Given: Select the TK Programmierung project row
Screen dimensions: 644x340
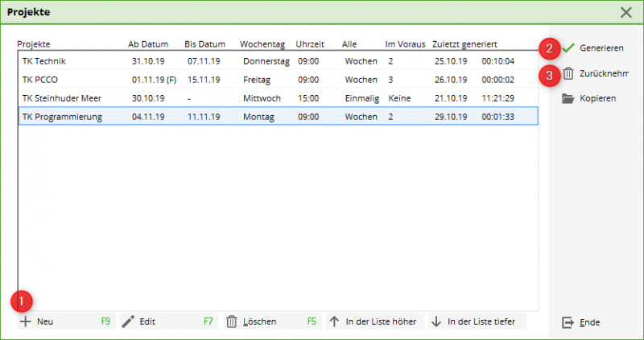Looking at the screenshot, I should (278, 117).
